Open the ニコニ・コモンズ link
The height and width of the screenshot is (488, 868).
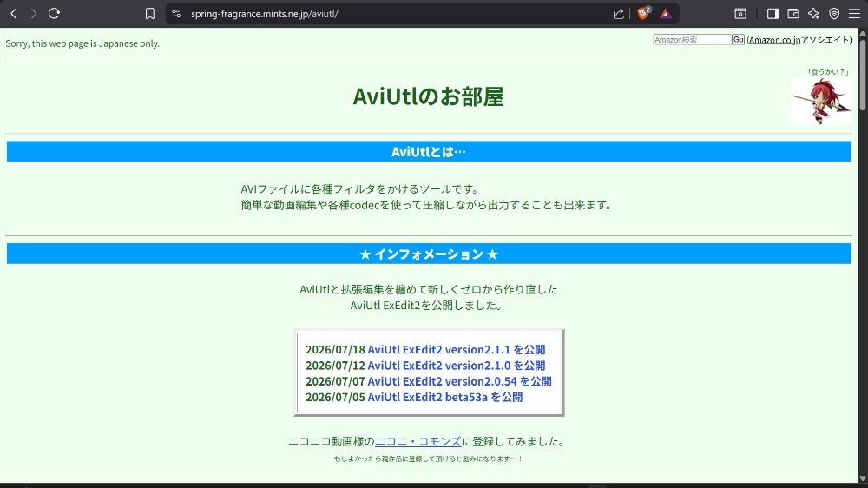click(418, 441)
